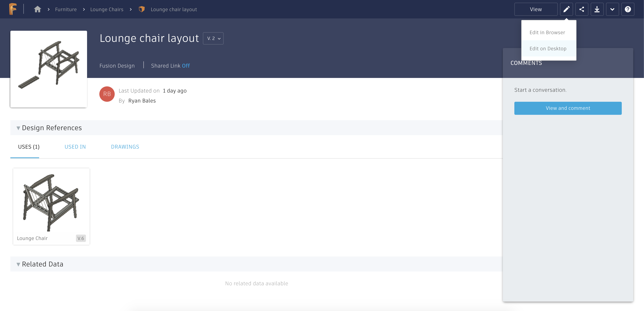
Task: Choose Edit in Browser
Action: (x=548, y=32)
